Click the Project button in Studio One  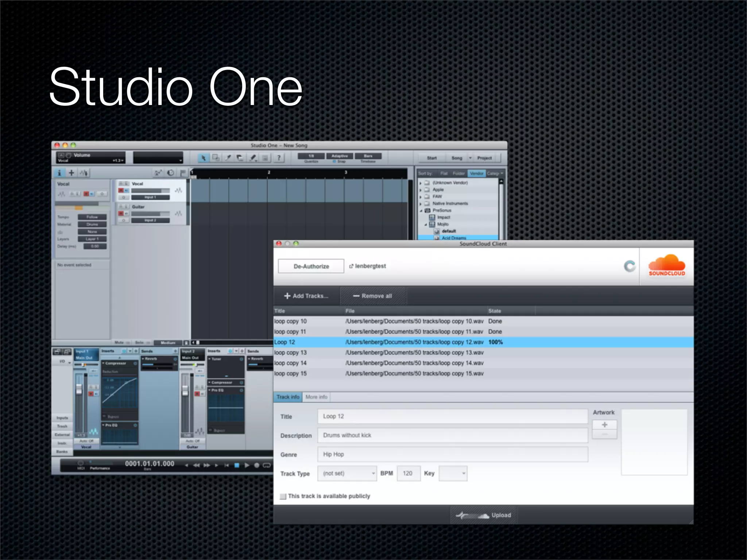tap(484, 158)
